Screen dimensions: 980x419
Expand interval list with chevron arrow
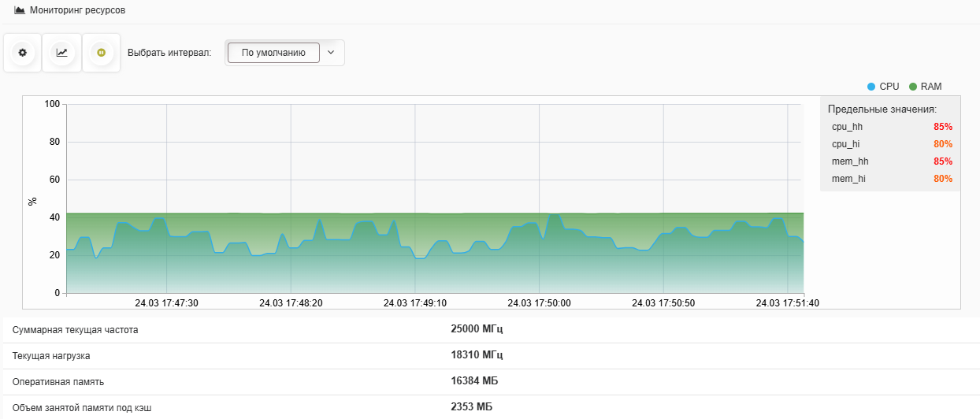tap(331, 53)
